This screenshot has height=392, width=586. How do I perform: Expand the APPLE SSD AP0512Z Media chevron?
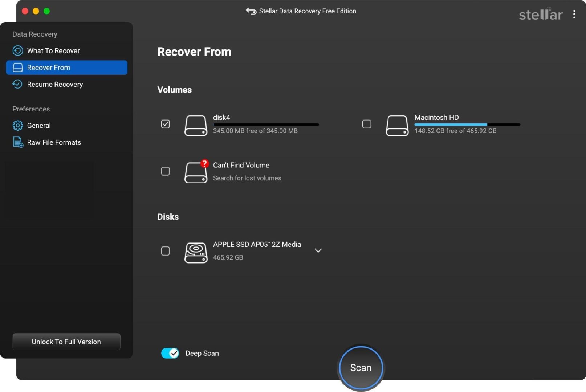point(318,250)
